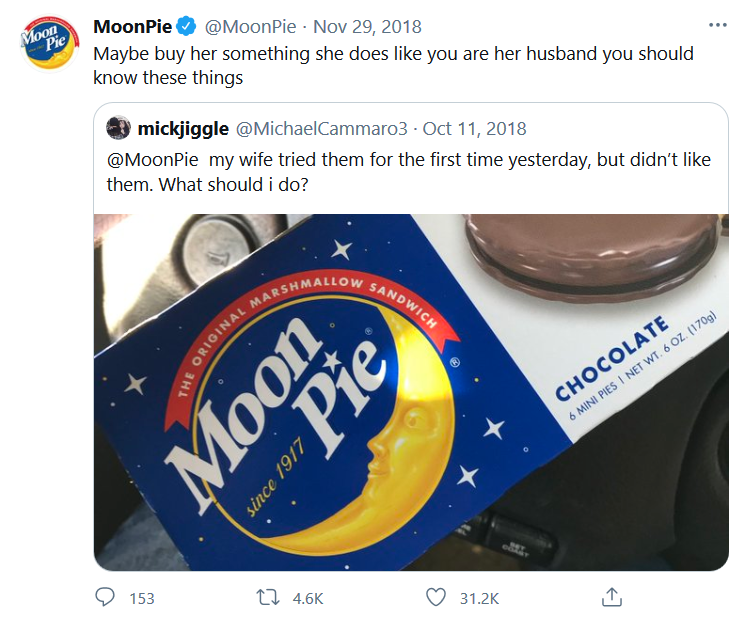The image size is (748, 621).
Task: Like the tweet with the heart icon
Action: point(435,597)
